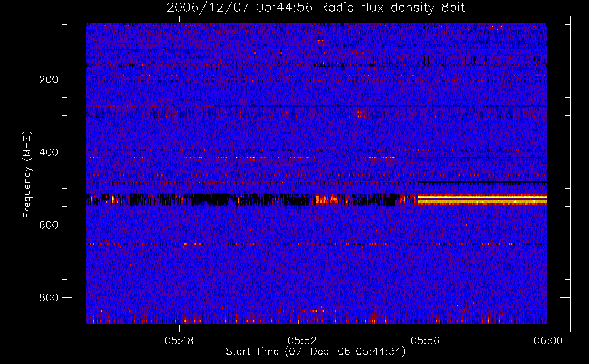The width and height of the screenshot is (589, 364).
Task: Click the 'Frequency (MHZ)' y-axis label
Action: point(27,175)
